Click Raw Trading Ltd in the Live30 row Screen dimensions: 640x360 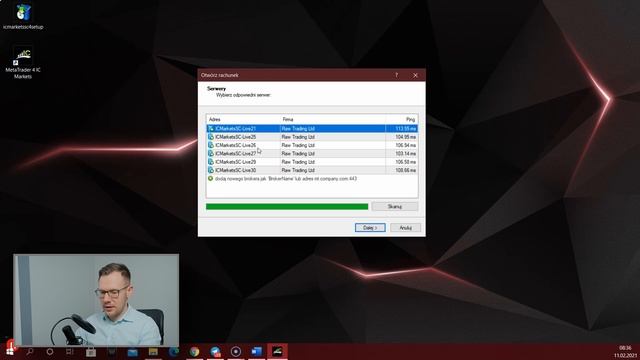[298, 170]
